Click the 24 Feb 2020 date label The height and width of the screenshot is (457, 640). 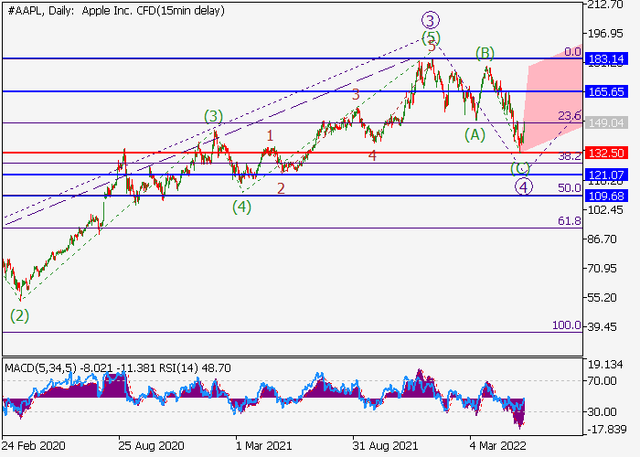33,446
